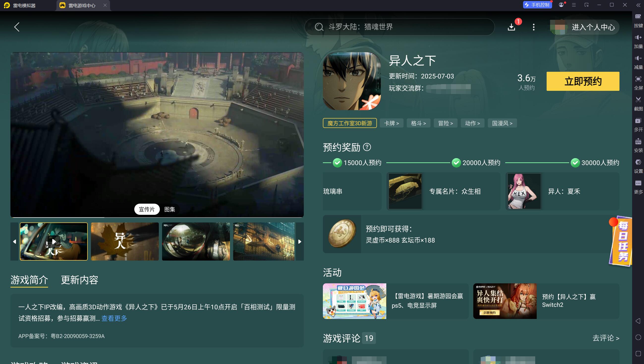
Task: Open the download manager icon
Action: (511, 27)
